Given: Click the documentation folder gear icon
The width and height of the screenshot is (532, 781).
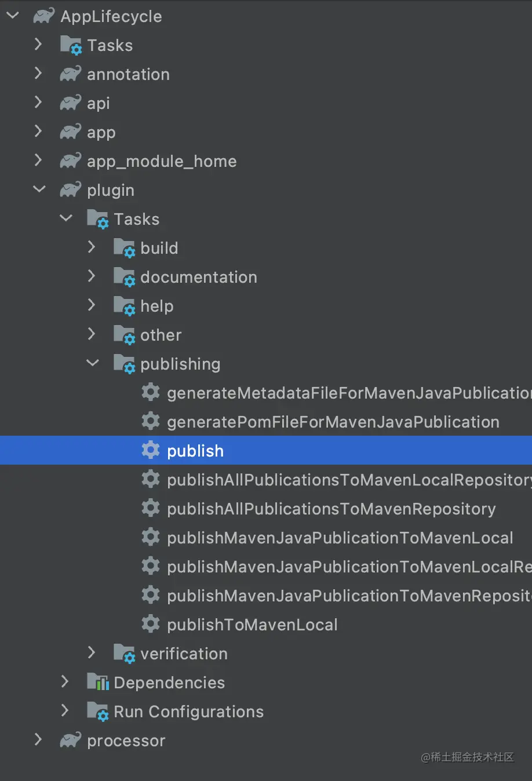Looking at the screenshot, I should (125, 278).
